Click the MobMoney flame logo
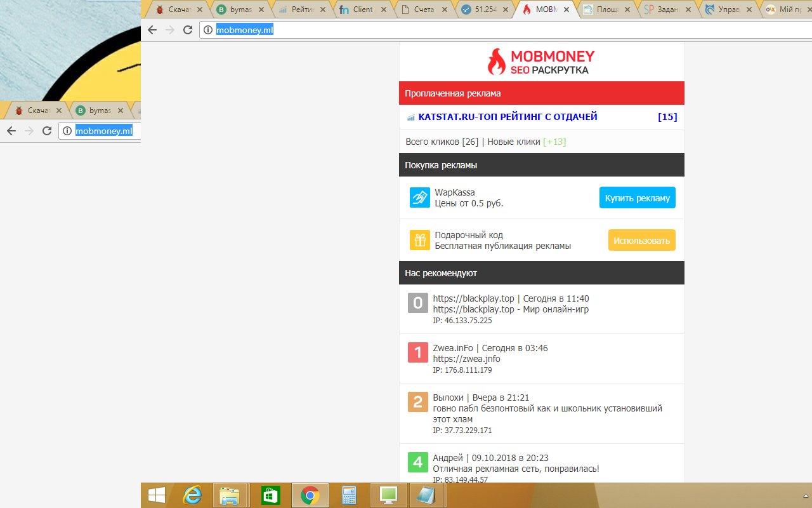The height and width of the screenshot is (508, 812). pyautogui.click(x=496, y=62)
